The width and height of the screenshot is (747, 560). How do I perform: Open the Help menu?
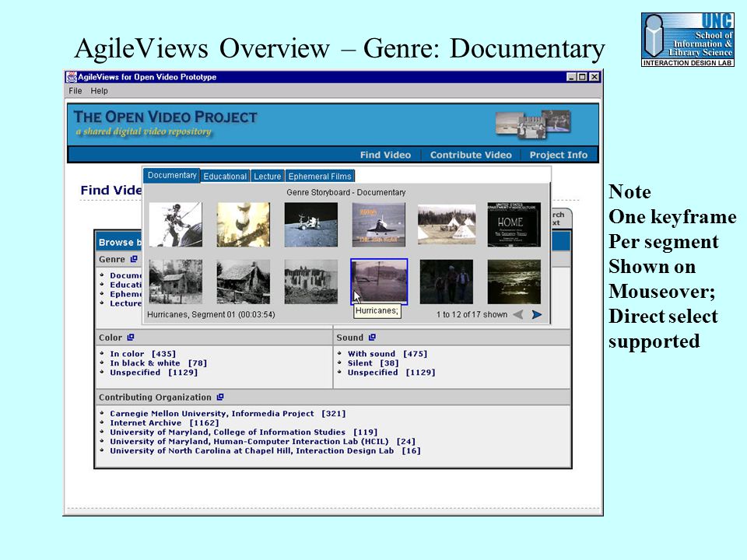[x=99, y=91]
